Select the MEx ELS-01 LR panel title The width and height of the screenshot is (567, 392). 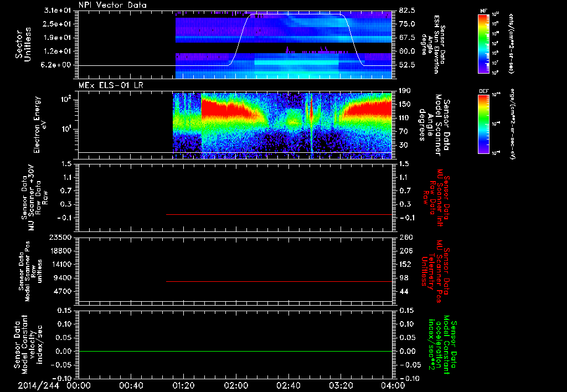click(x=111, y=85)
